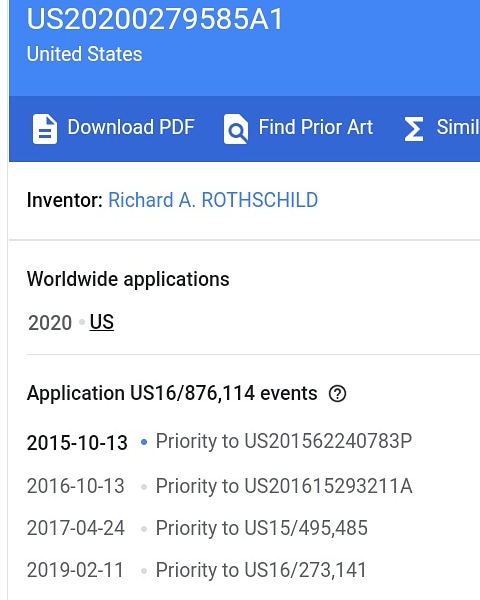Click the Download PDF label
480x600 pixels.
point(131,127)
